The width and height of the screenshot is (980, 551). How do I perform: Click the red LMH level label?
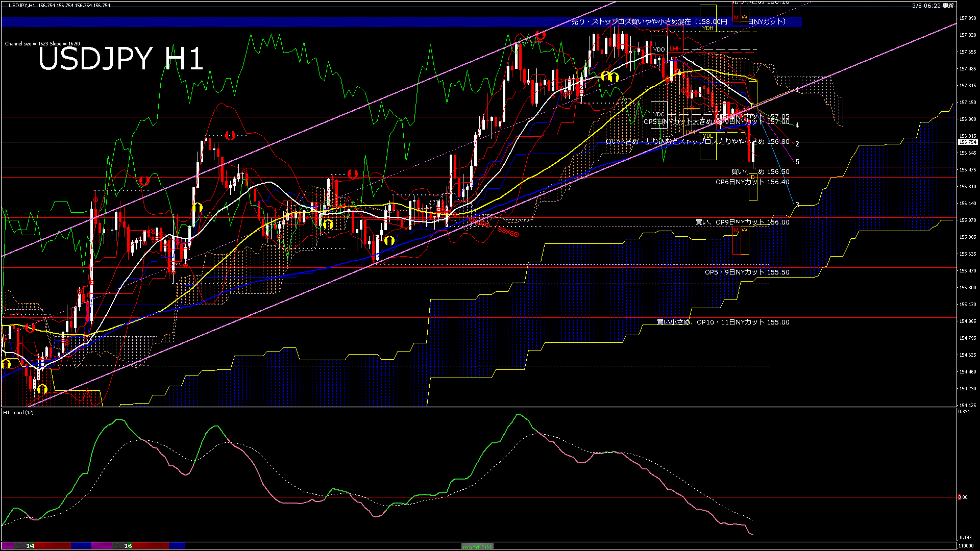pos(675,49)
